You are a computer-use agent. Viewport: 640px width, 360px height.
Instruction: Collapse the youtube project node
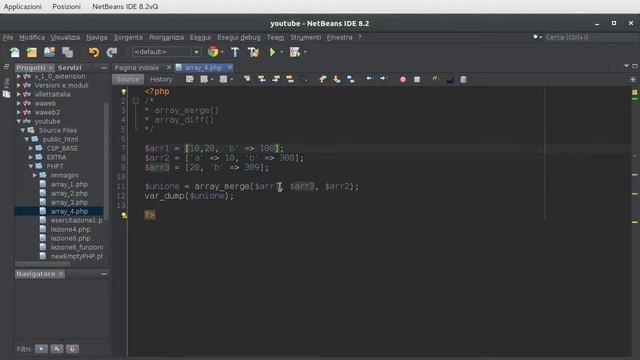[18, 121]
